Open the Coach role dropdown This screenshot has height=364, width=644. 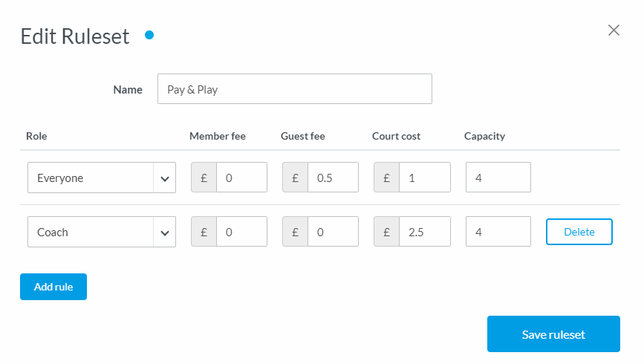pos(91,232)
